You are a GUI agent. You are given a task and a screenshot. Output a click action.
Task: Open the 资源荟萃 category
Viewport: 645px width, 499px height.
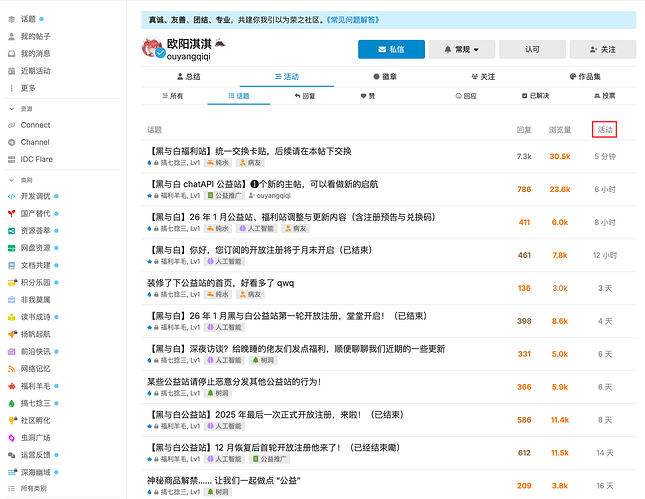tap(35, 231)
